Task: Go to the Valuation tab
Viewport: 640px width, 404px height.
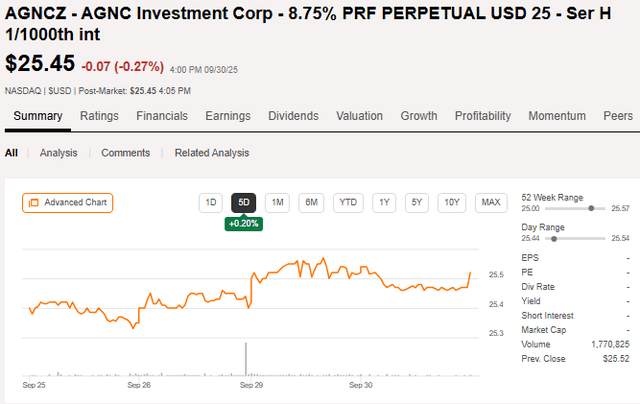Action: coord(359,116)
